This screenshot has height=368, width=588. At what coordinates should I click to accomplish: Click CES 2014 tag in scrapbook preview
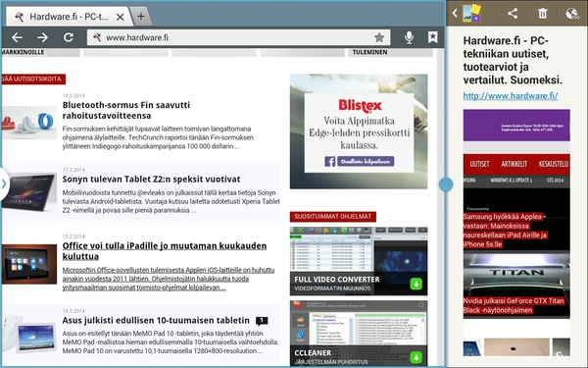pyautogui.click(x=555, y=181)
